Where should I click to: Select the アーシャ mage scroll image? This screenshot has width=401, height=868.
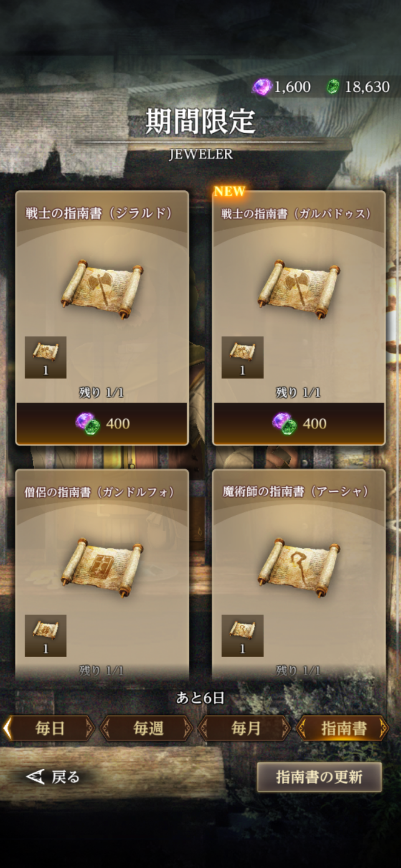299,568
